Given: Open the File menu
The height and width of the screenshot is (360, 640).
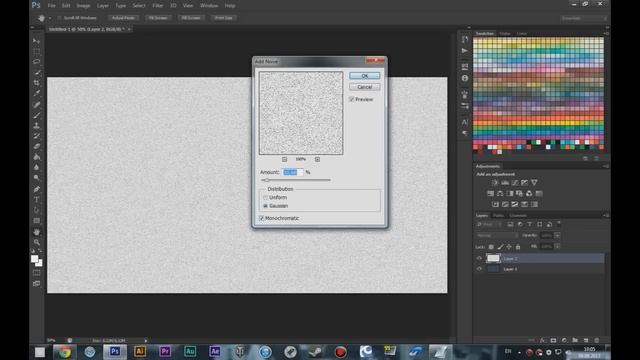Looking at the screenshot, I should [51, 6].
